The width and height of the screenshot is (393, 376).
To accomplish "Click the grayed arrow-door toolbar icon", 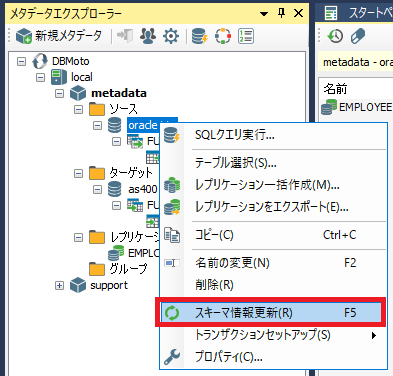I will (x=125, y=36).
